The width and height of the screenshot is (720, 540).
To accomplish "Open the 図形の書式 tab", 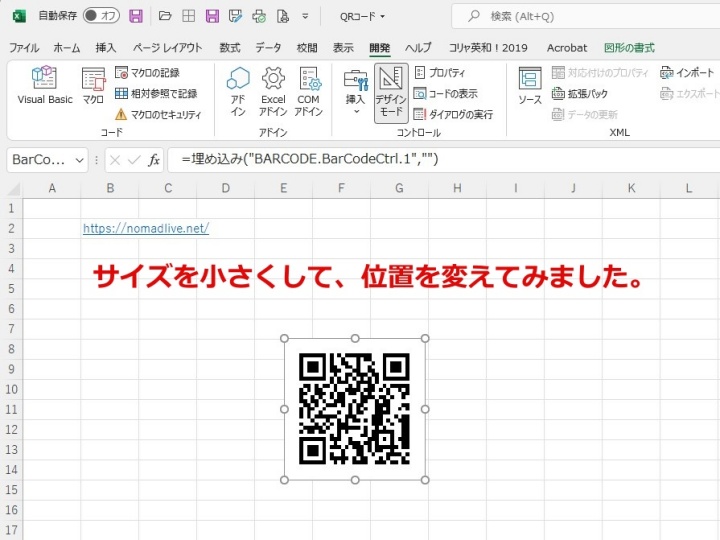I will (x=629, y=48).
